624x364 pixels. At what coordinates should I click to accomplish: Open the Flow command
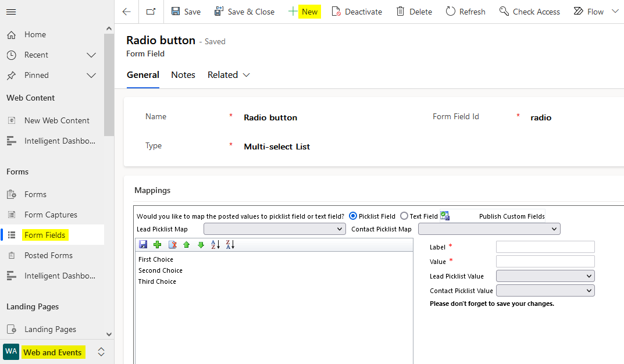tap(589, 12)
